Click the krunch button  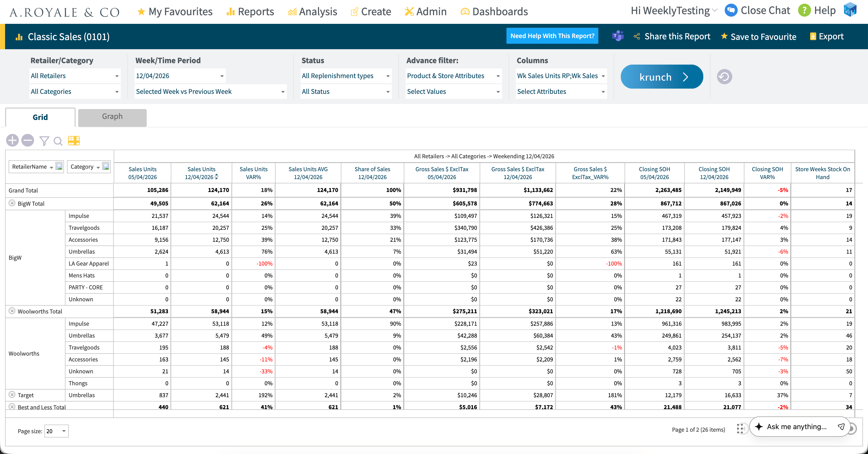662,77
